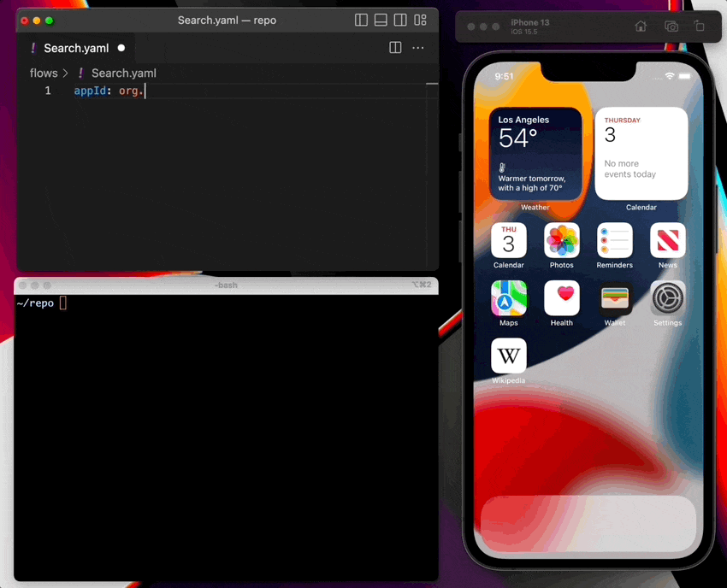Split the editor to the right
The width and height of the screenshot is (727, 588).
(x=395, y=48)
